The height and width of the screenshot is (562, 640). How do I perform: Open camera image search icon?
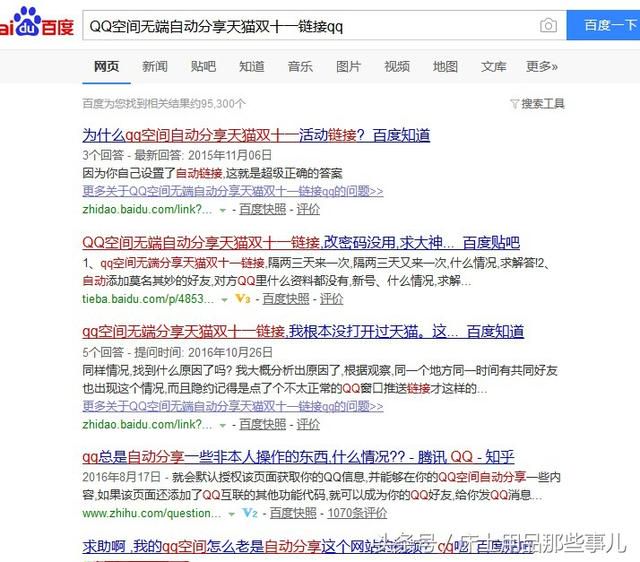click(548, 25)
